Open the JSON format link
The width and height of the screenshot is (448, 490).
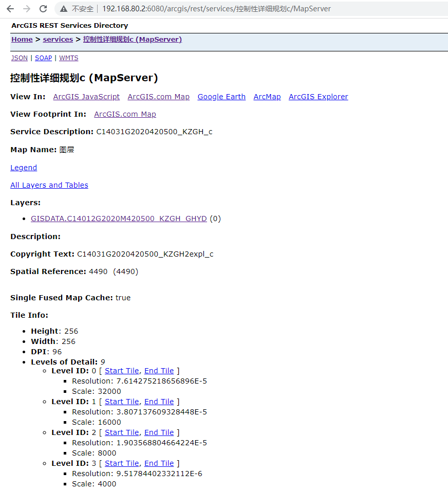click(20, 58)
